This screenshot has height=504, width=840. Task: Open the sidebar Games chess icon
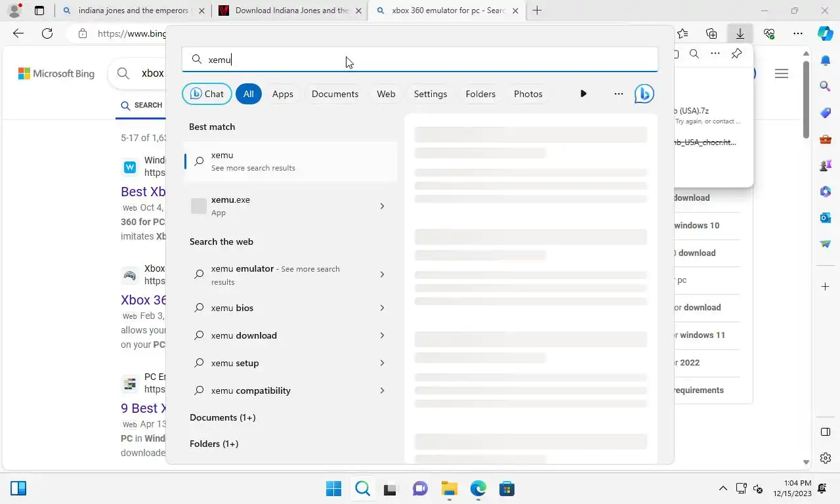coord(826,165)
